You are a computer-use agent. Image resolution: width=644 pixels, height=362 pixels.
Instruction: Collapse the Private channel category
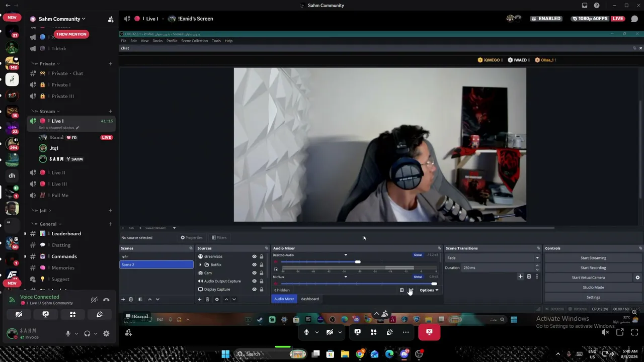(x=47, y=63)
